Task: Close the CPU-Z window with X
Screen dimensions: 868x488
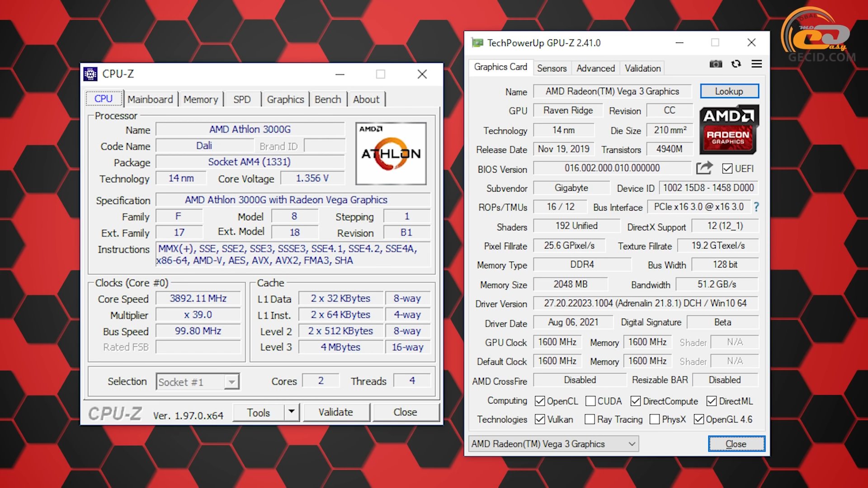Action: (x=422, y=74)
